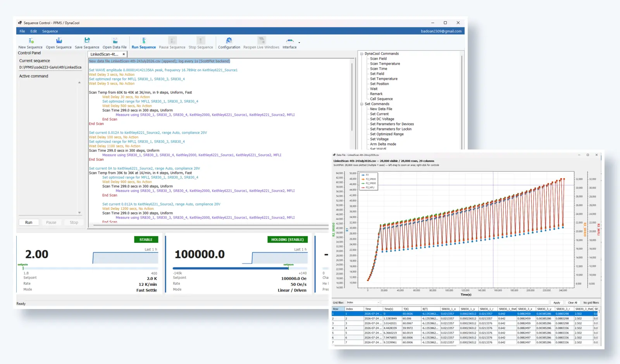Open the Sequence menu
Image resolution: width=620 pixels, height=364 pixels.
click(50, 31)
